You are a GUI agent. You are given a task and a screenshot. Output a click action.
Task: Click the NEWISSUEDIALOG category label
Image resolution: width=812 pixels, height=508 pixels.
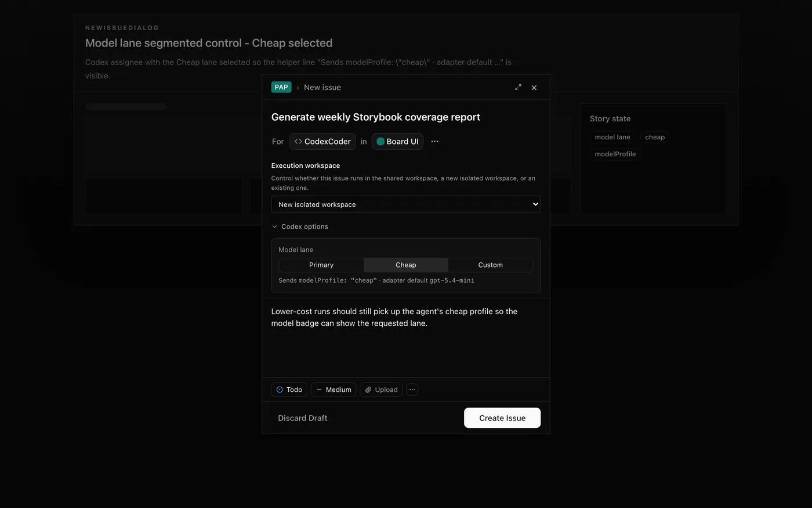122,28
